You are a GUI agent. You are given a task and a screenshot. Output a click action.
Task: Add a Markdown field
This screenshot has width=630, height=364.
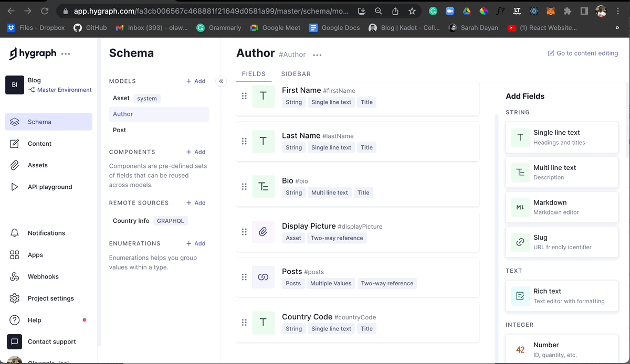[x=561, y=207]
